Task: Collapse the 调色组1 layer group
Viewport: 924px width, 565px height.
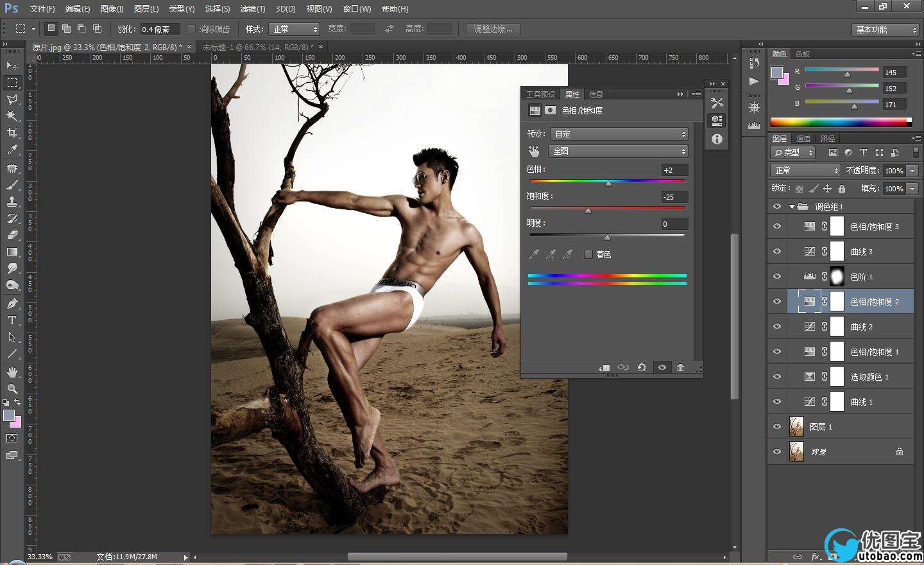Action: [x=792, y=207]
